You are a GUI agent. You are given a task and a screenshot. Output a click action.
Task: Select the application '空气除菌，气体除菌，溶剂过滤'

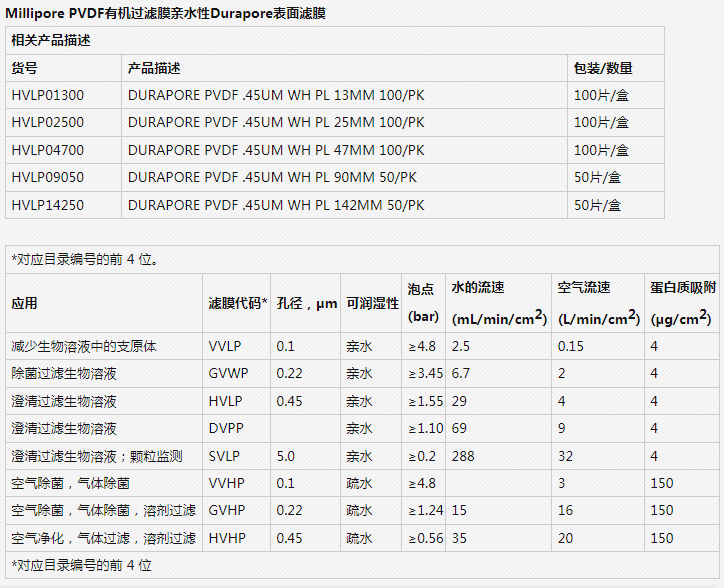coord(104,510)
